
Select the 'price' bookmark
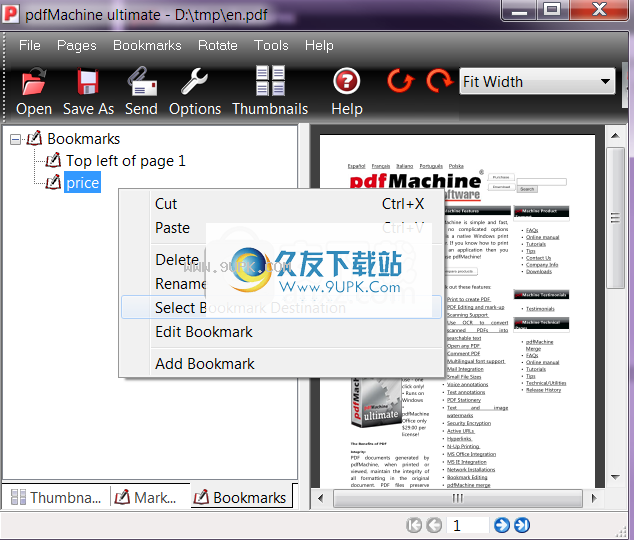82,183
